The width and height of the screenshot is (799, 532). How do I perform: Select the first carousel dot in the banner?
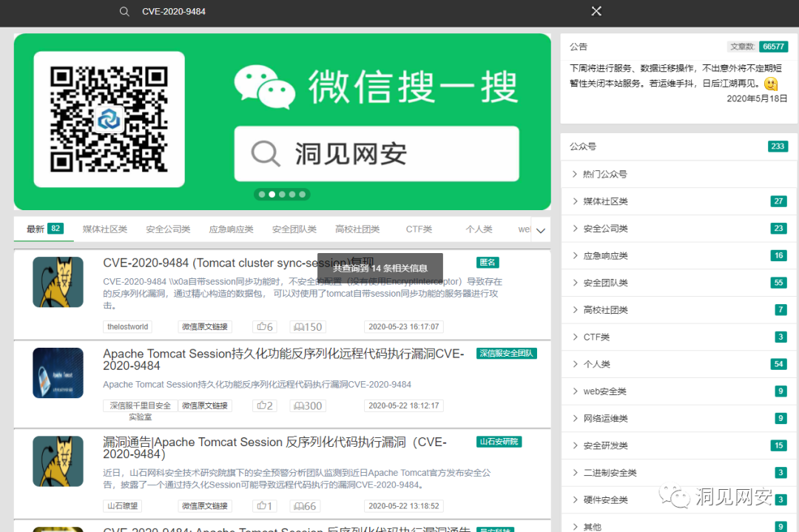pos(262,194)
